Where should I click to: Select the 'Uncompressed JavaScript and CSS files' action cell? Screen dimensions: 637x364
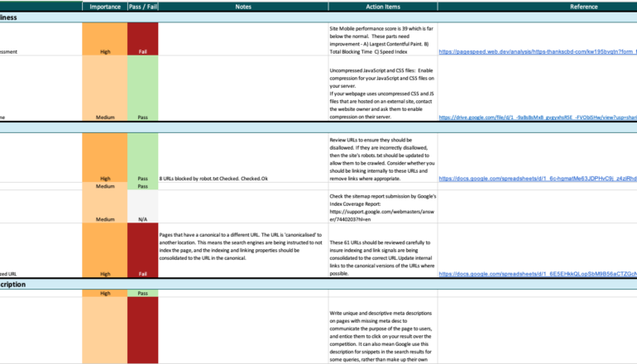click(x=383, y=89)
